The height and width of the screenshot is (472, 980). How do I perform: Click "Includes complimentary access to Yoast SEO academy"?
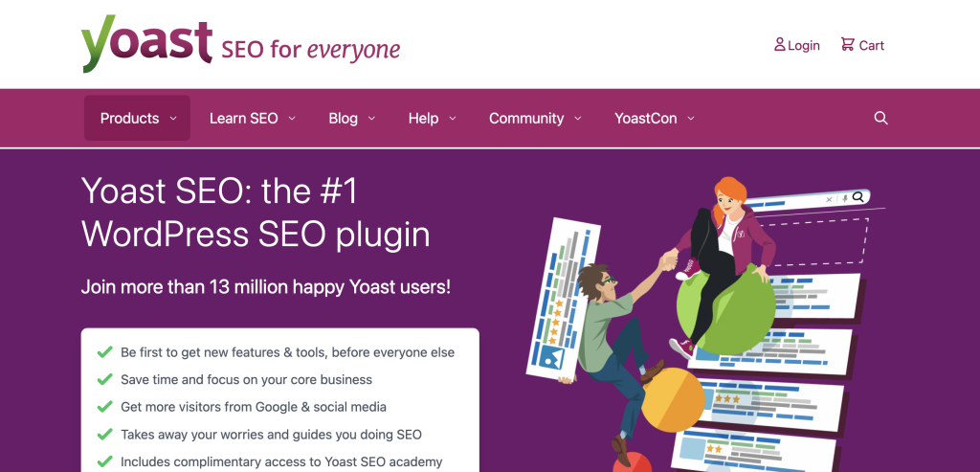point(281,462)
